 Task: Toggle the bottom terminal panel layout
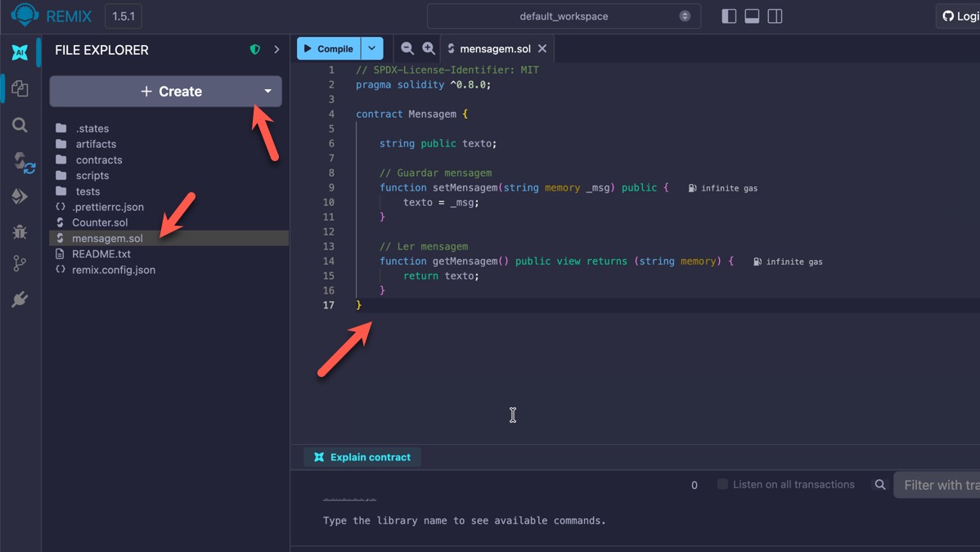coord(752,16)
